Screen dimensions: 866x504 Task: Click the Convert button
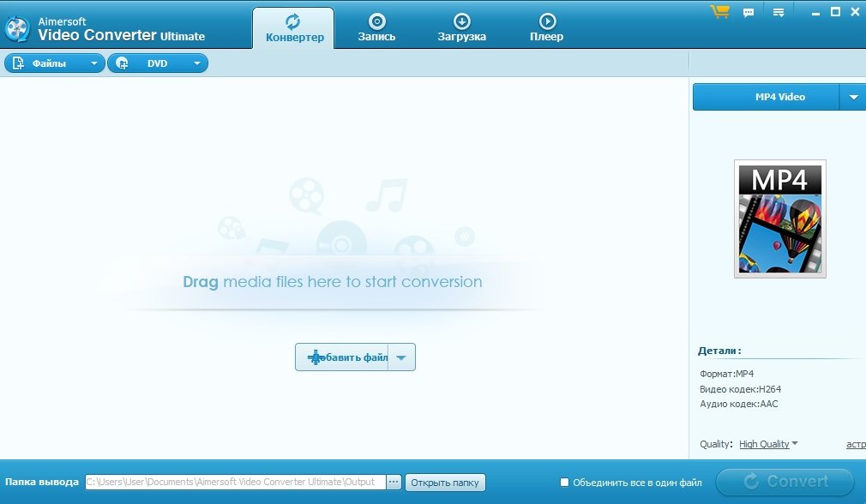785,482
